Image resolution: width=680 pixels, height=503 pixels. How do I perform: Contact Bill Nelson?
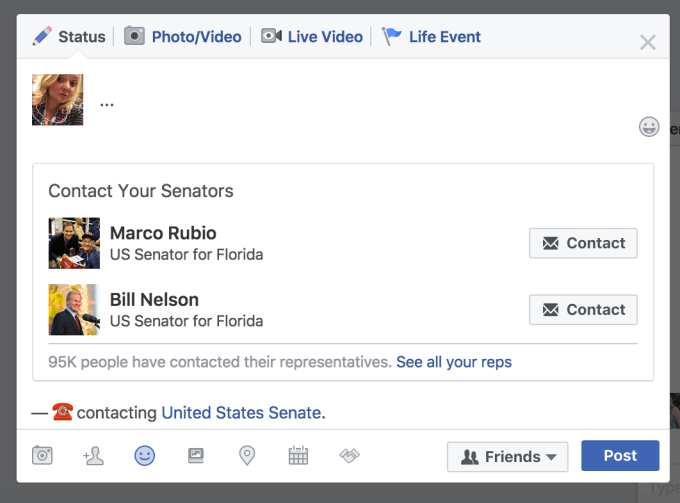pos(583,310)
